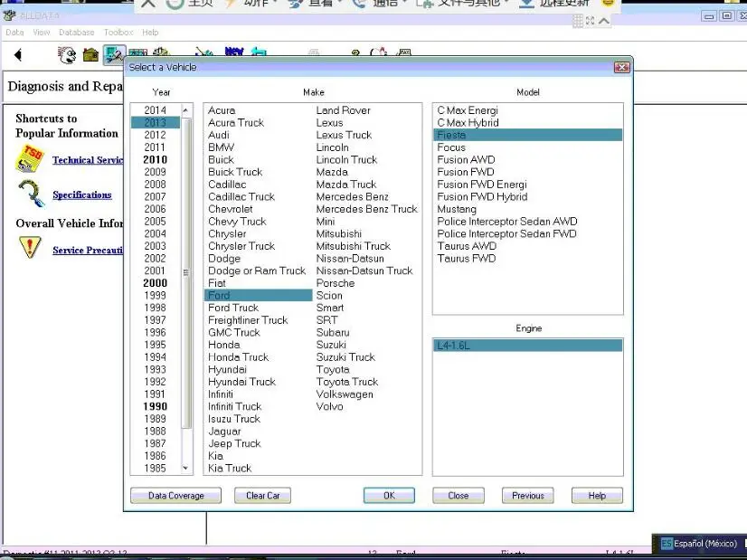
Task: Click the globe icon on the toolbar
Action: [x=66, y=54]
